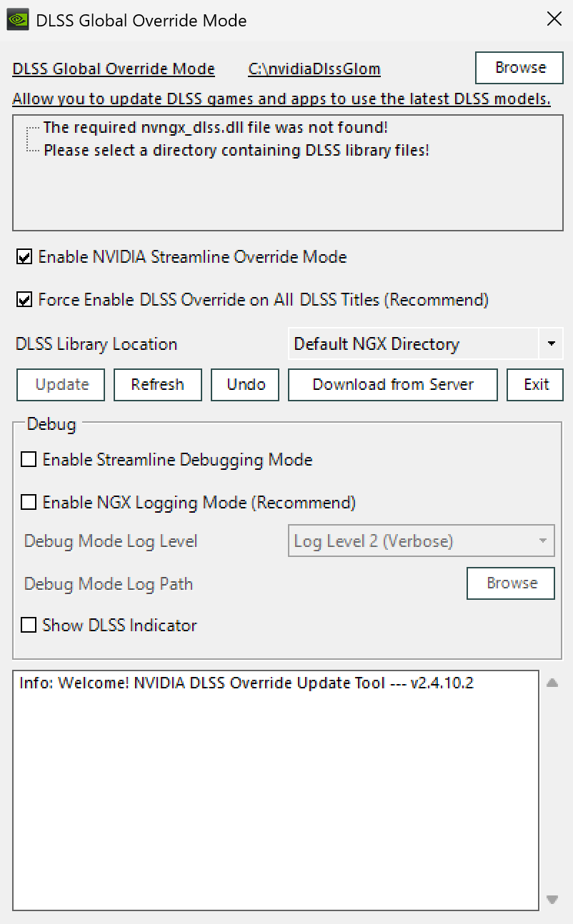Check Show DLSS Indicator
The height and width of the screenshot is (924, 573).
pos(29,626)
